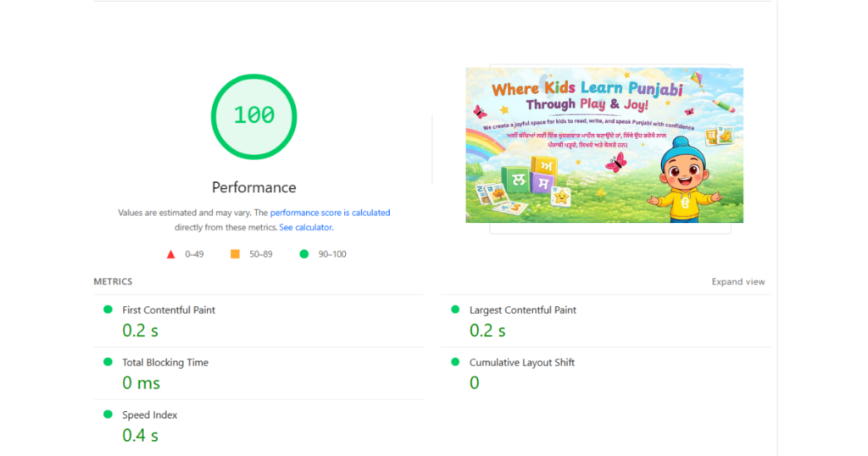Open the Punjabi kids page screenshot thumbnail
This screenshot has width=868, height=456.
click(604, 145)
